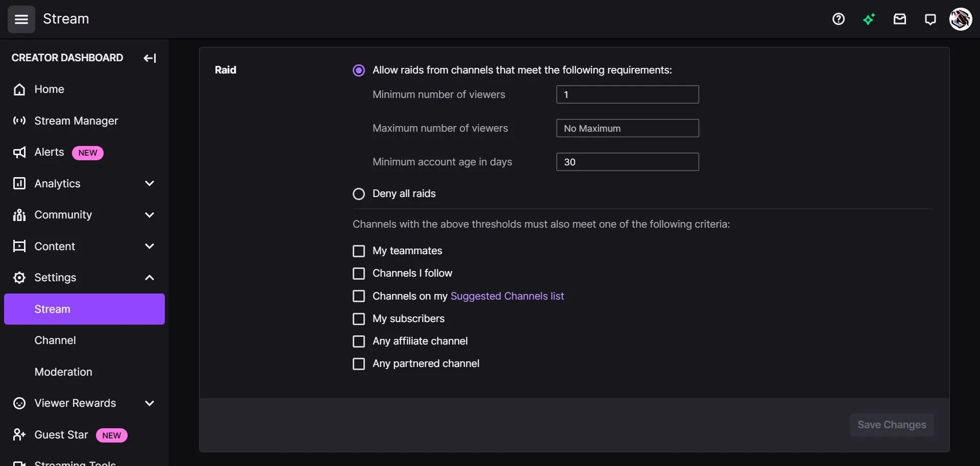This screenshot has height=466, width=980.
Task: Go to Channel settings
Action: coord(55,340)
